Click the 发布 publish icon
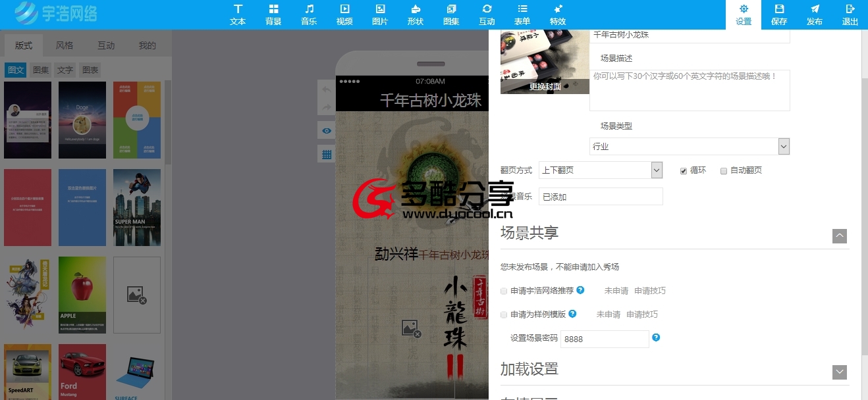The image size is (868, 400). (815, 14)
